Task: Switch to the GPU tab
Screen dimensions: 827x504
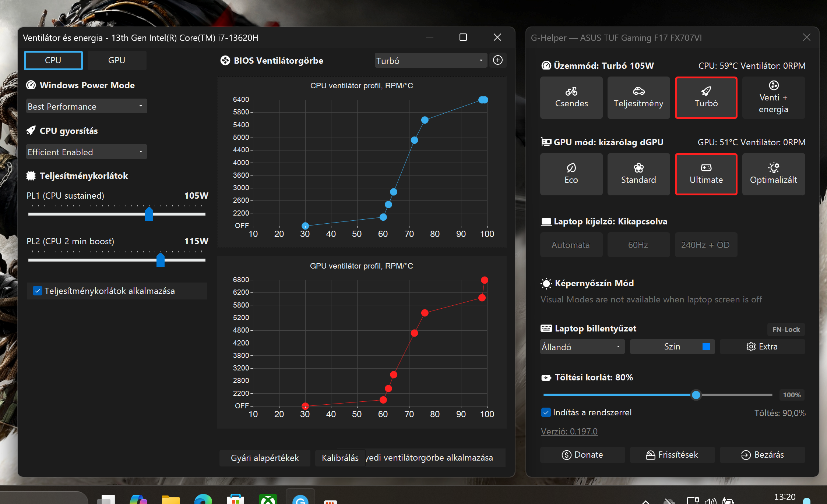Action: click(116, 60)
